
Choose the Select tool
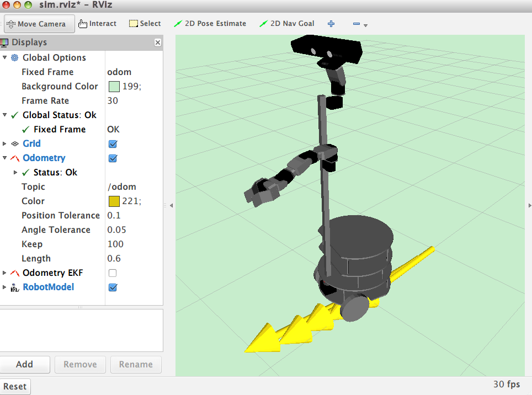pos(145,24)
